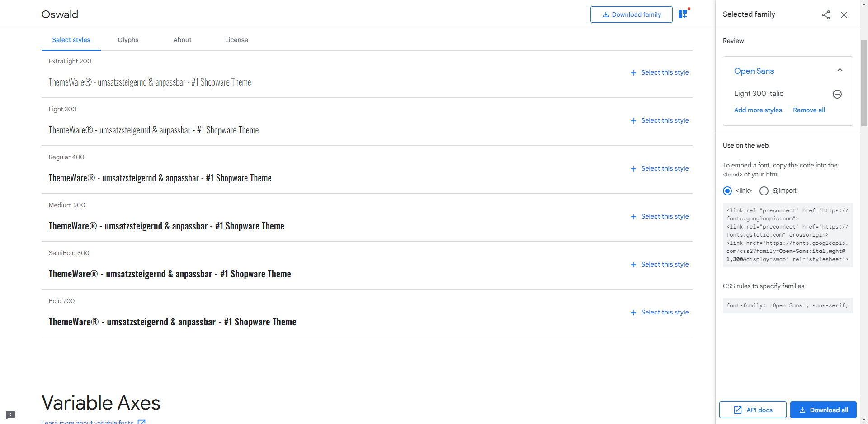Click the ExtraLight 200 preview text
Viewport: 868px width, 424px height.
[x=150, y=82]
